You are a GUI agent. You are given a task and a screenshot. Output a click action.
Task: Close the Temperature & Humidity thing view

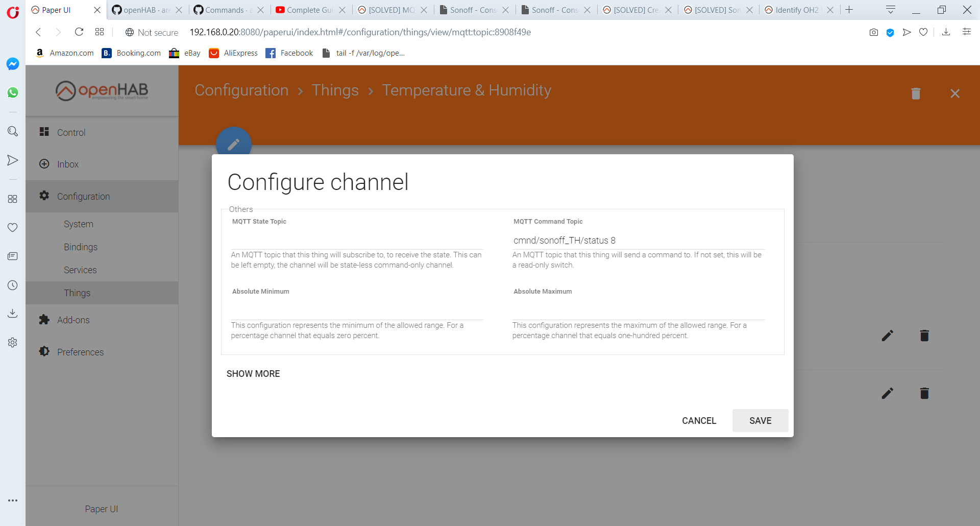point(955,93)
